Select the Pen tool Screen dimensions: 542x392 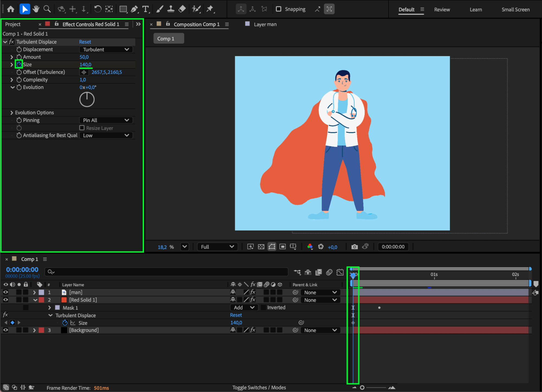134,9
